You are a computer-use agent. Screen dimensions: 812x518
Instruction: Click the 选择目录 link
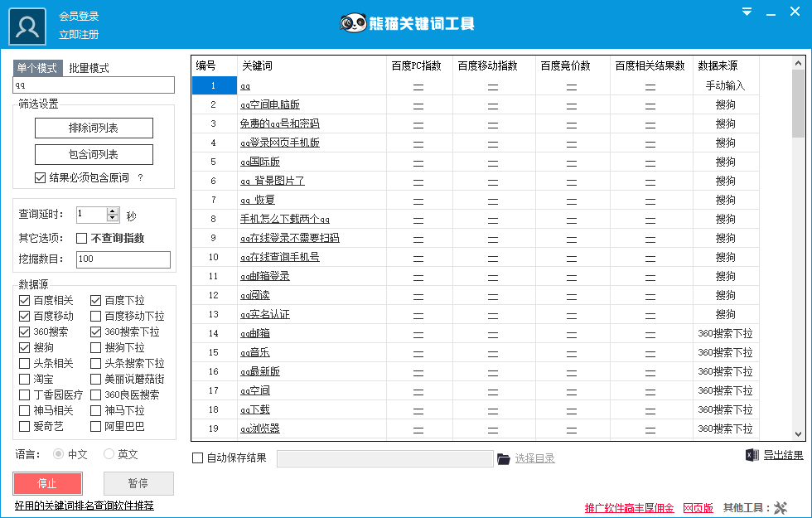point(535,458)
